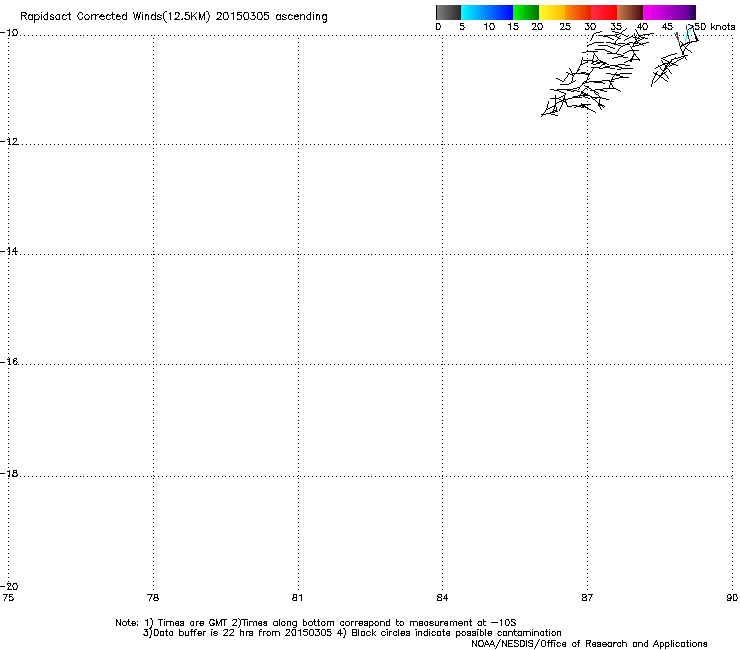Viewport: 740px width, 650px height.
Task: Click the red 30-35 knots color band
Action: 604,12
